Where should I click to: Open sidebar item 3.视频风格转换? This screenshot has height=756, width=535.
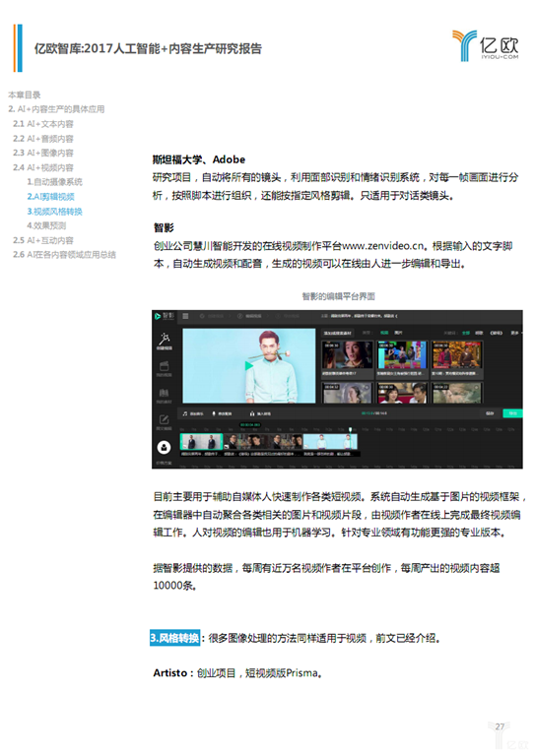[x=54, y=212]
